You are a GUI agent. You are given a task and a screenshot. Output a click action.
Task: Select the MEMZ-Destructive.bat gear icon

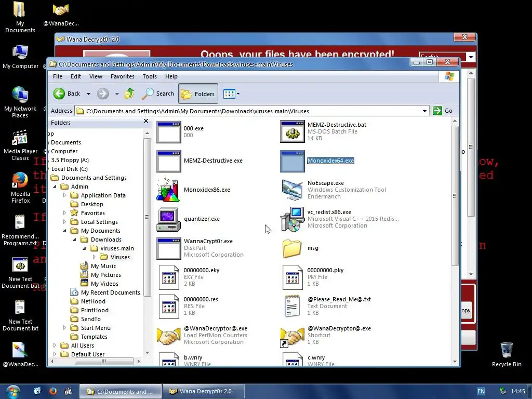click(x=292, y=131)
